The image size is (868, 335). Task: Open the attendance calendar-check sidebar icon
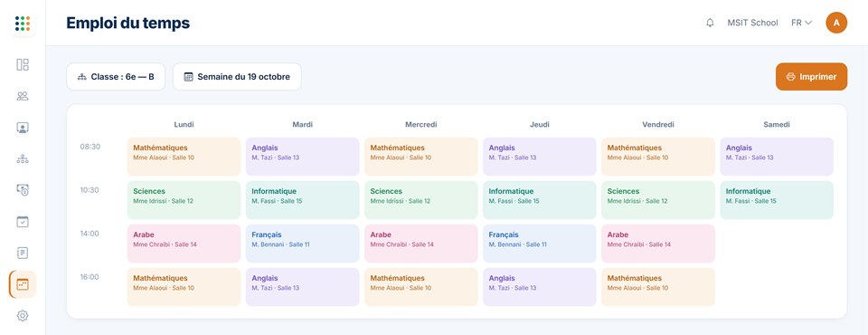(23, 222)
